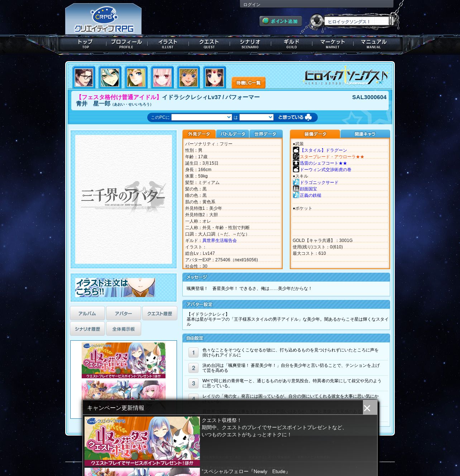The image size is (460, 476).
Task: Open the マニュアル menu
Action: (x=374, y=44)
